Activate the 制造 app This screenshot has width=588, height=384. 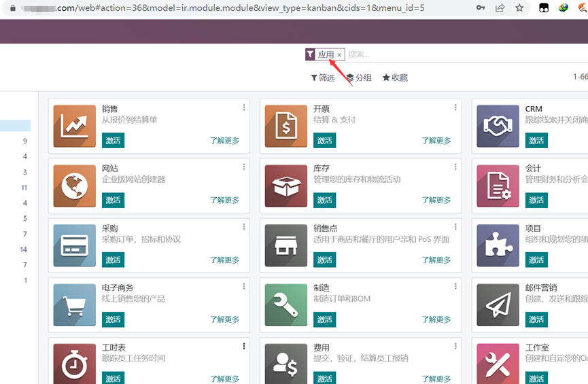tap(325, 319)
